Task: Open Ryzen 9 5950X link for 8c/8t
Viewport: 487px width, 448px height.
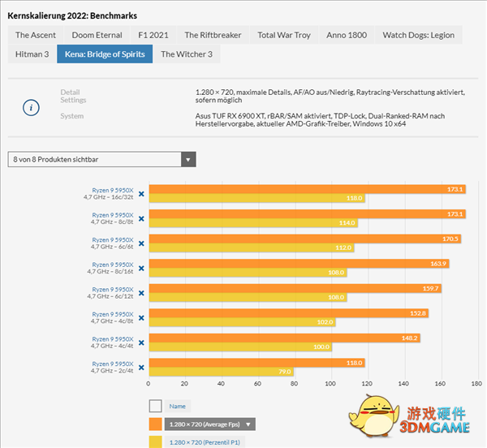Action: pos(113,215)
